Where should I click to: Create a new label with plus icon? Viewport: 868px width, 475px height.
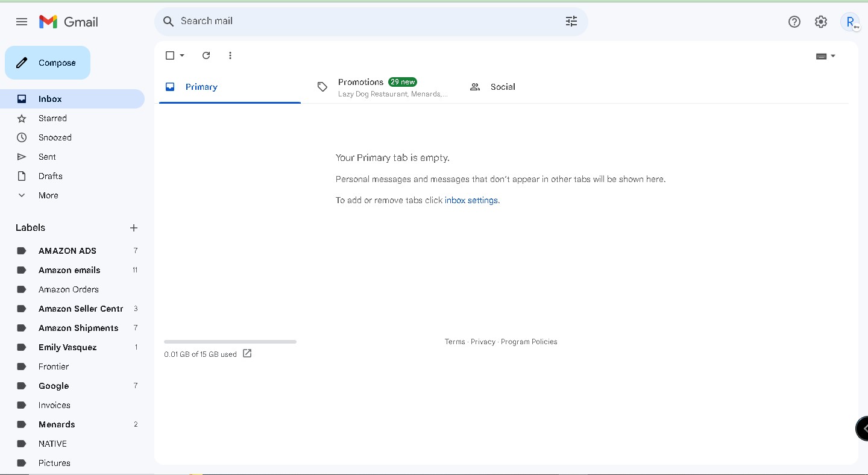point(134,228)
